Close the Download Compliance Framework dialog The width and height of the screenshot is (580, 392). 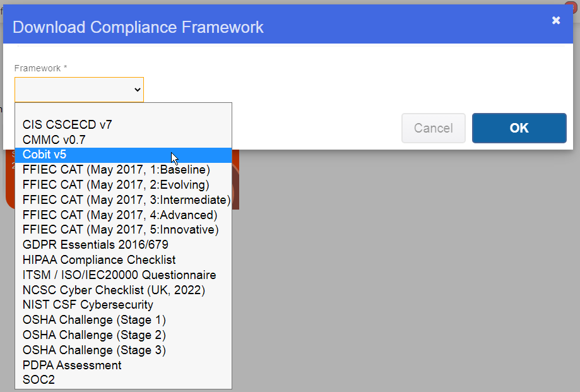(555, 20)
